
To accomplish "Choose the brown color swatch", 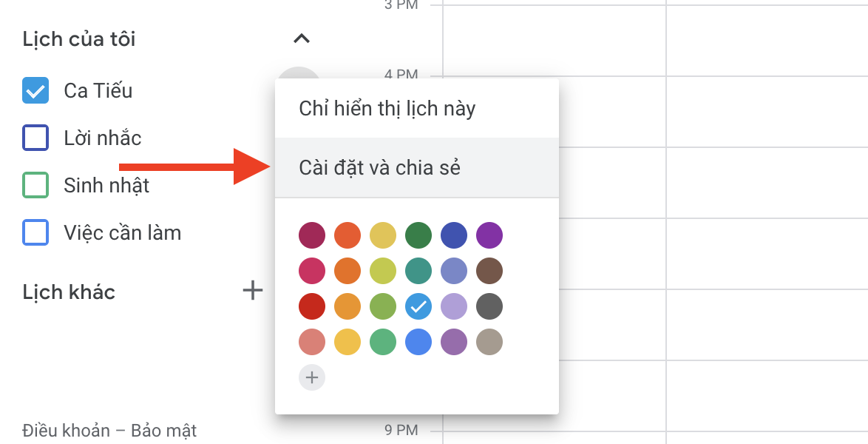I will [489, 271].
